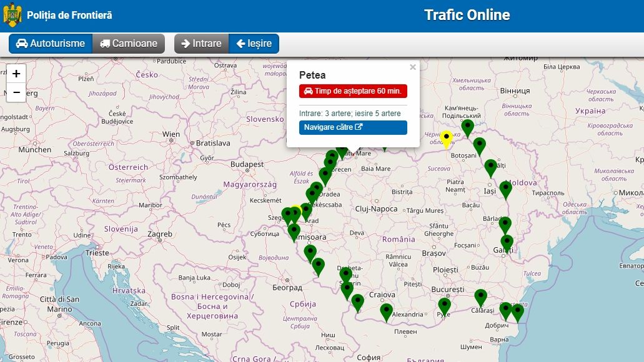The height and width of the screenshot is (362, 644).
Task: Show Intrare direction waiting times
Action: [201, 44]
